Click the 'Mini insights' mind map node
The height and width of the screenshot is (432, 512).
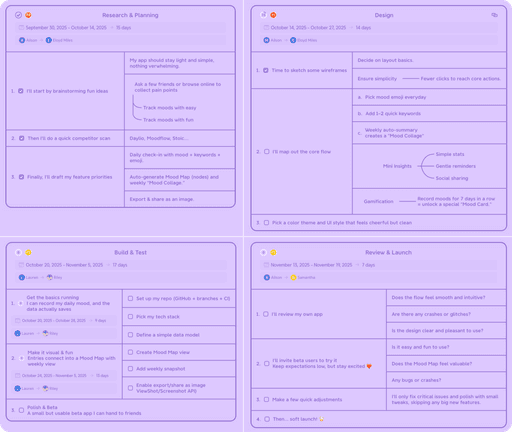[397, 166]
